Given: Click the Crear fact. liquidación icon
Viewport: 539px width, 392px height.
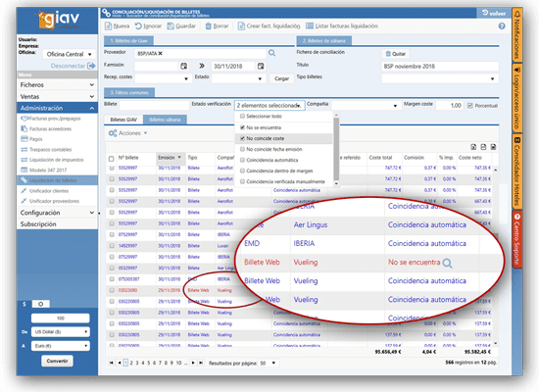Looking at the screenshot, I should (241, 26).
